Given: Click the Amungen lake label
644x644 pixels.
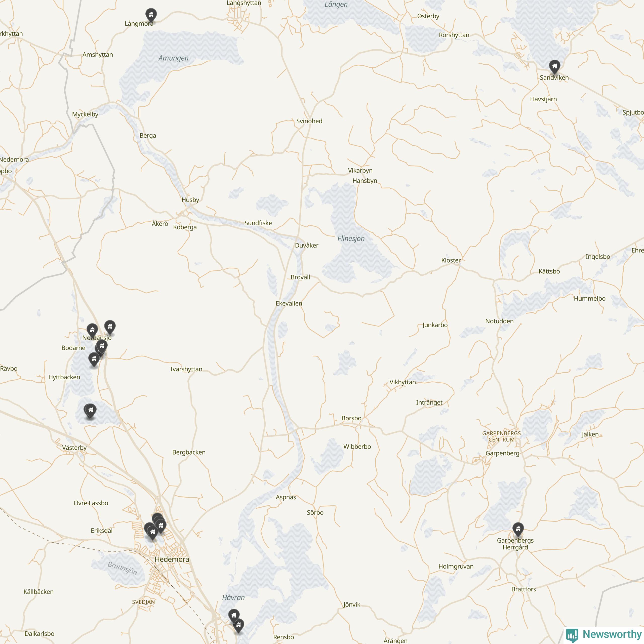Looking at the screenshot, I should [x=173, y=58].
